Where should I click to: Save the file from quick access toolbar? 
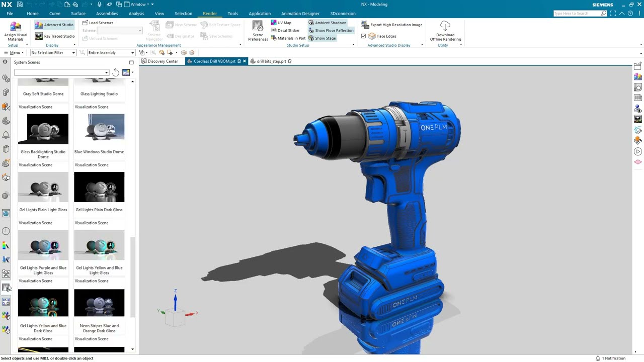point(20,4)
